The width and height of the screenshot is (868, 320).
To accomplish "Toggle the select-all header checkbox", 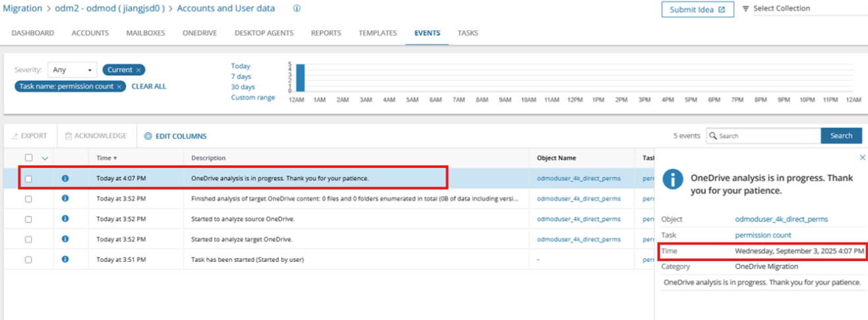I will coord(28,158).
